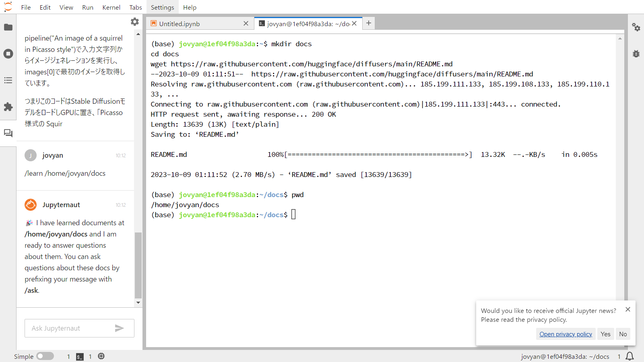Open the Kernel menu
Image resolution: width=644 pixels, height=362 pixels.
[x=111, y=7]
